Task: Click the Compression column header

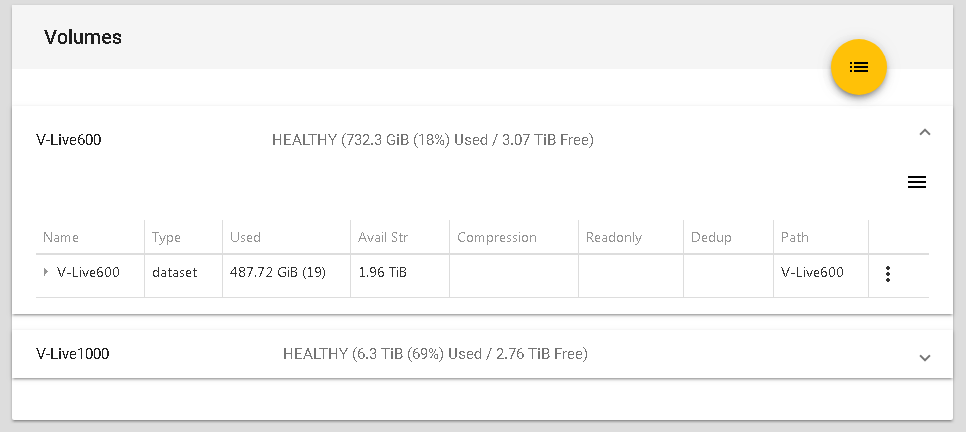Action: (497, 237)
